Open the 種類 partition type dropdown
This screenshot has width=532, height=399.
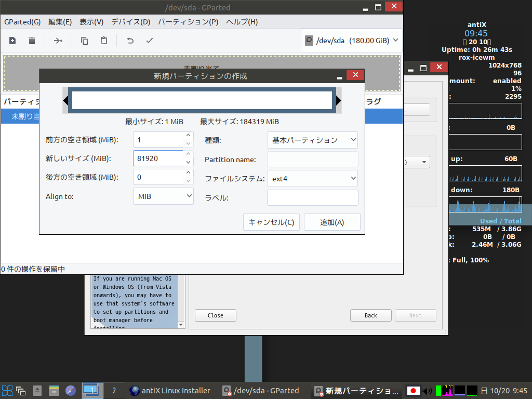click(x=312, y=140)
